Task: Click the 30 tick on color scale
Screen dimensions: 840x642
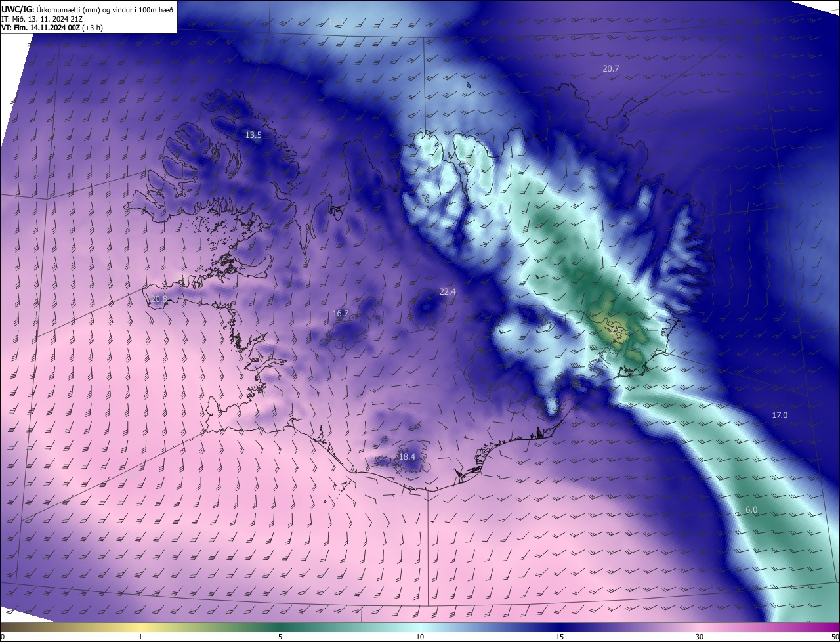Action: [700, 637]
